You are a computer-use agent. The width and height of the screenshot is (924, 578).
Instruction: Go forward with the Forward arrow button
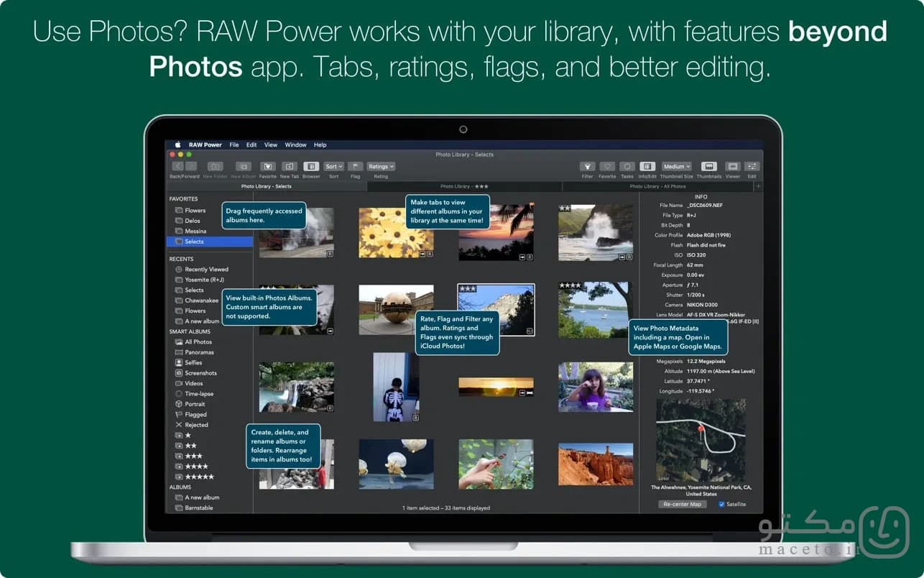[x=191, y=166]
